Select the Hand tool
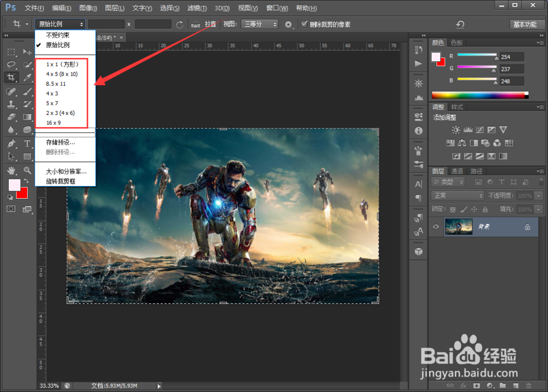 [x=11, y=170]
